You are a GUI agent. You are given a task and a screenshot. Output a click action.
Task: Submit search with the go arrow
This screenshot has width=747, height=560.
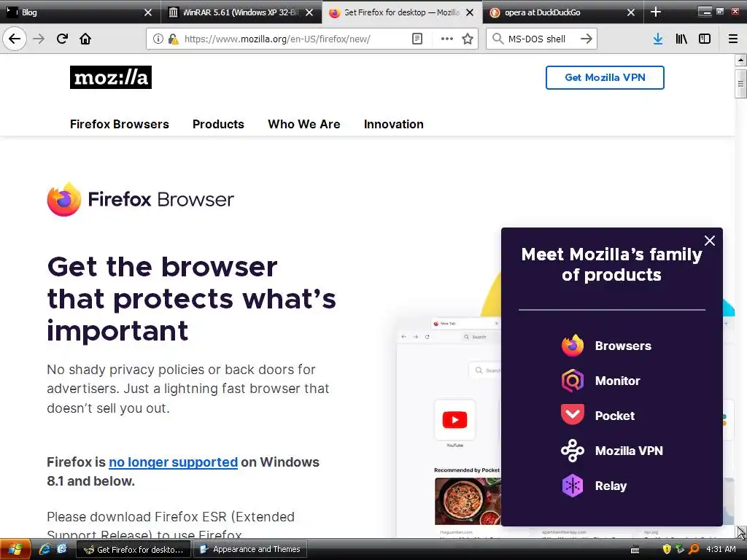click(587, 39)
